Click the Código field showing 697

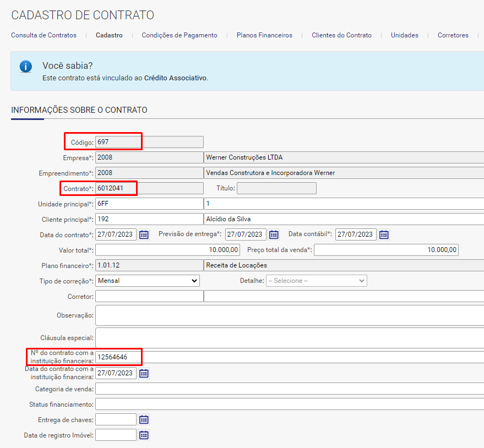click(x=149, y=142)
